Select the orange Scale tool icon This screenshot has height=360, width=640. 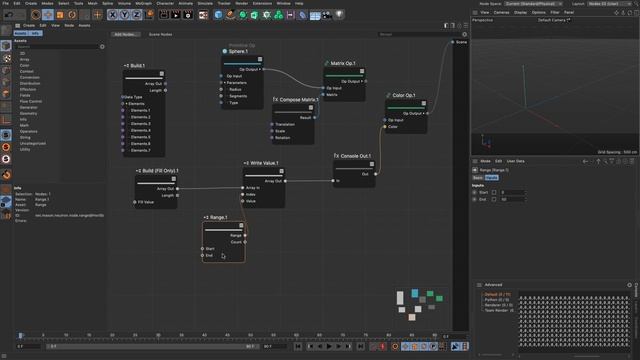[x=60, y=15]
